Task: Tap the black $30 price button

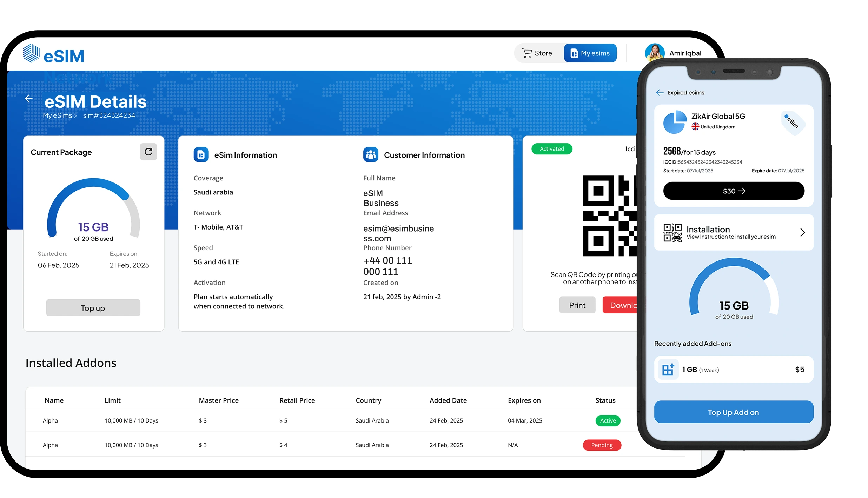Action: (734, 191)
